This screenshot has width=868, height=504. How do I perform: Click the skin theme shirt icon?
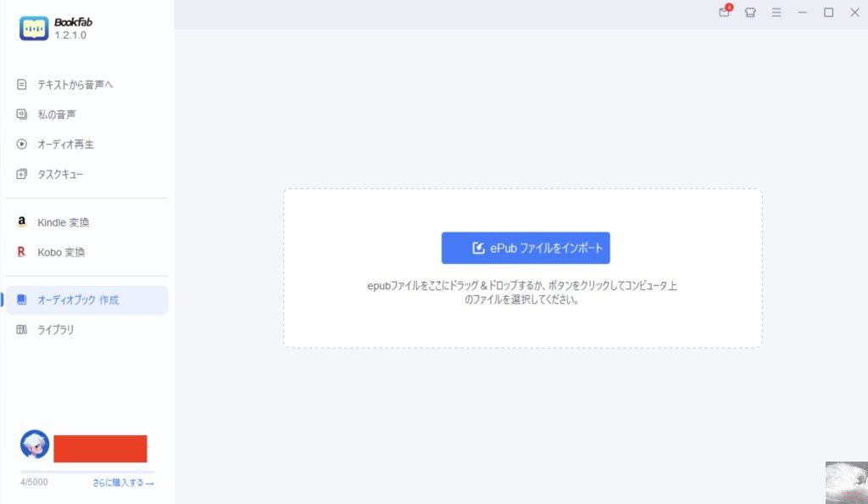click(750, 13)
